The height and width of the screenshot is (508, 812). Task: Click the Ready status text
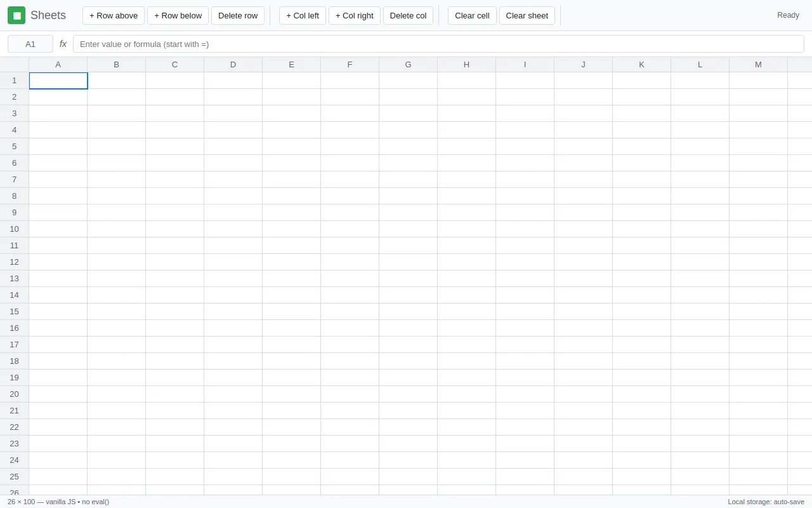pos(788,15)
